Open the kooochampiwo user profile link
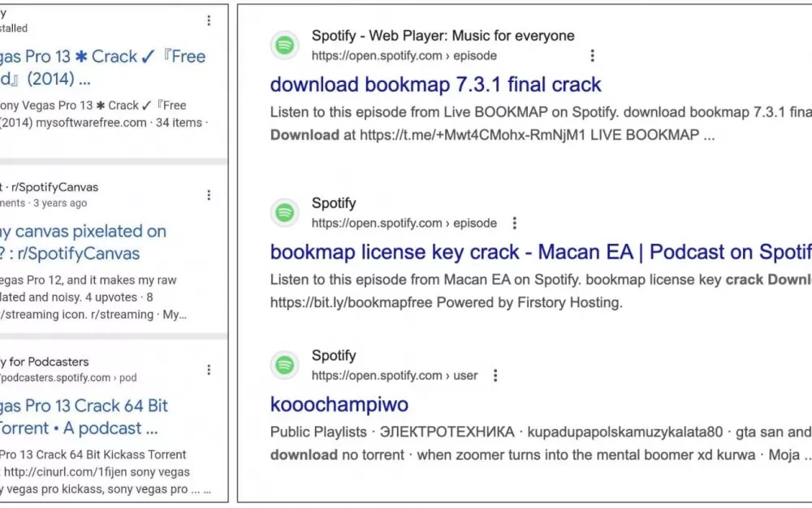Viewport: 812px width, 508px height. (339, 404)
